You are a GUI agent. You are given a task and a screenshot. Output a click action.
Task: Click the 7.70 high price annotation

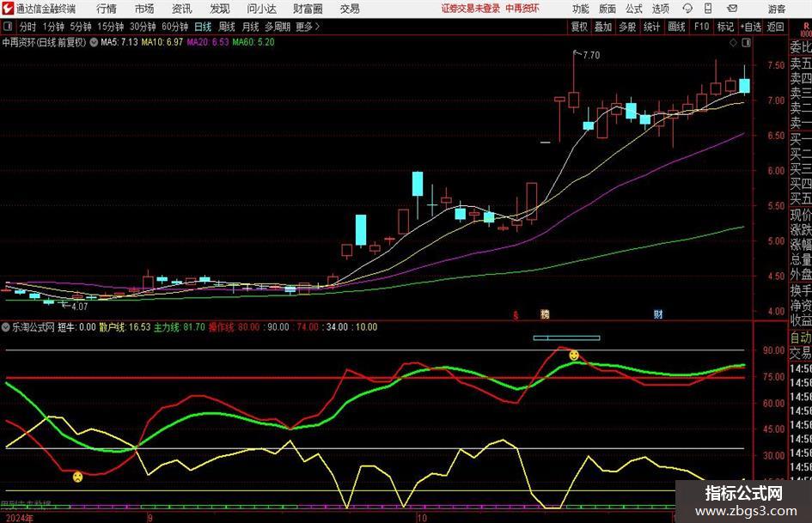591,55
